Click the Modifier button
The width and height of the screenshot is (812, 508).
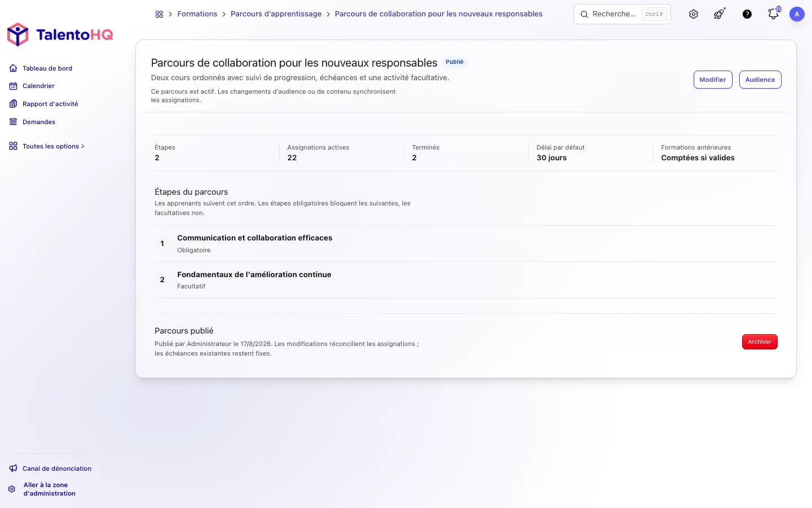tap(713, 80)
